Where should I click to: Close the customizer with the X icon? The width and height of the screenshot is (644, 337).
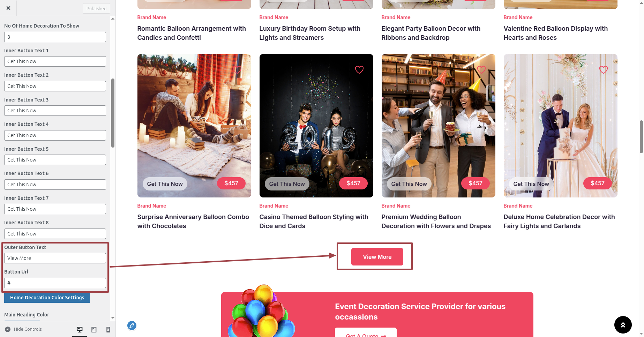point(8,8)
